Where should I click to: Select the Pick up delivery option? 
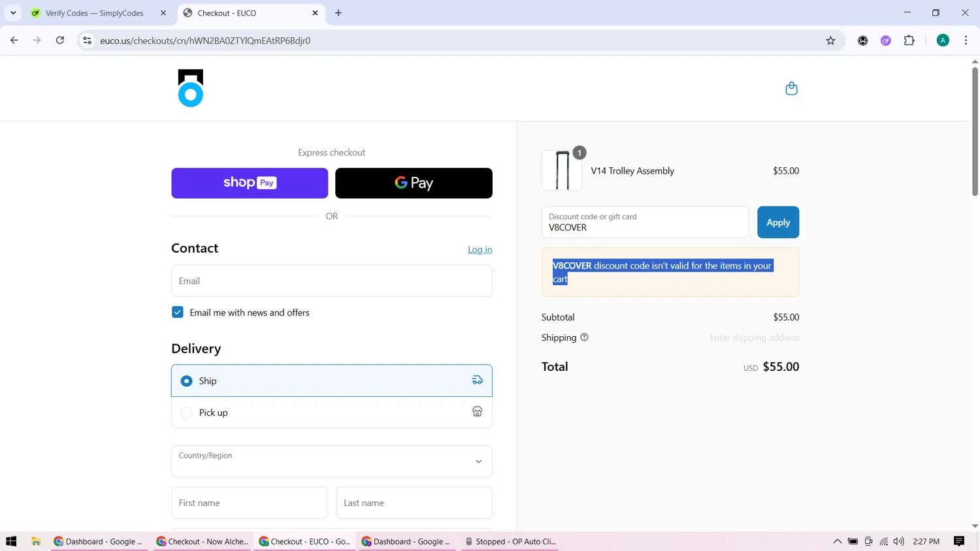coord(331,413)
